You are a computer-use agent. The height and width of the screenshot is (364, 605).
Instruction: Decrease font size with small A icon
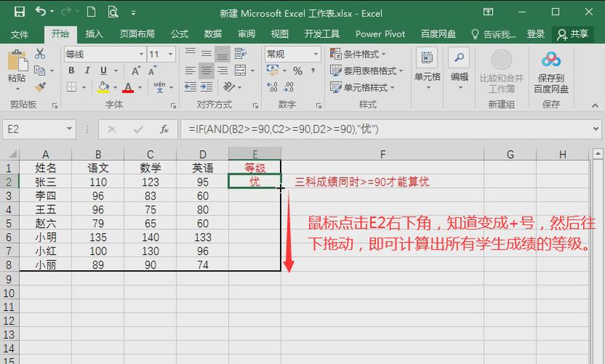coord(152,71)
